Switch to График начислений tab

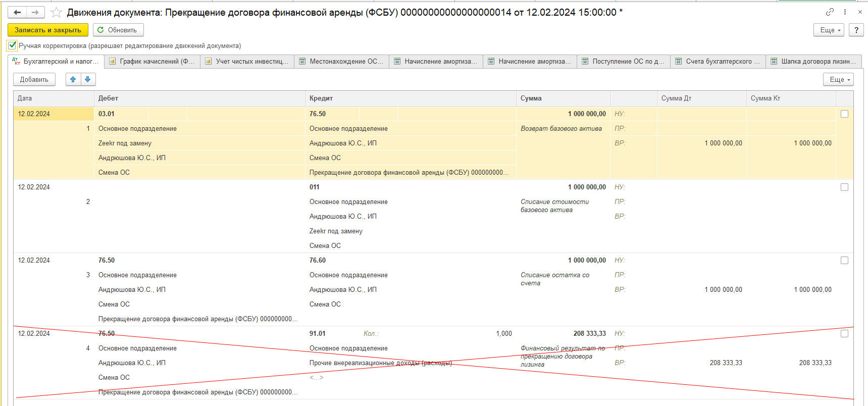(152, 61)
